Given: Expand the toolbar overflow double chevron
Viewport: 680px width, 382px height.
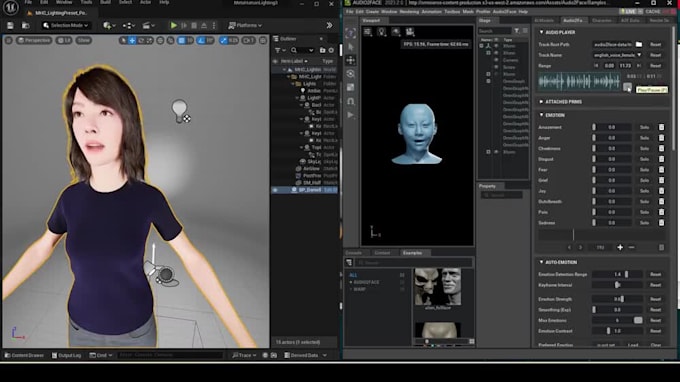Looking at the screenshot, I should tap(330, 26).
